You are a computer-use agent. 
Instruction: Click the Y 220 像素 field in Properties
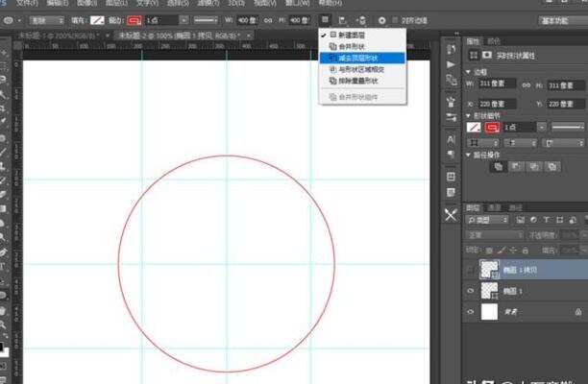(566, 104)
